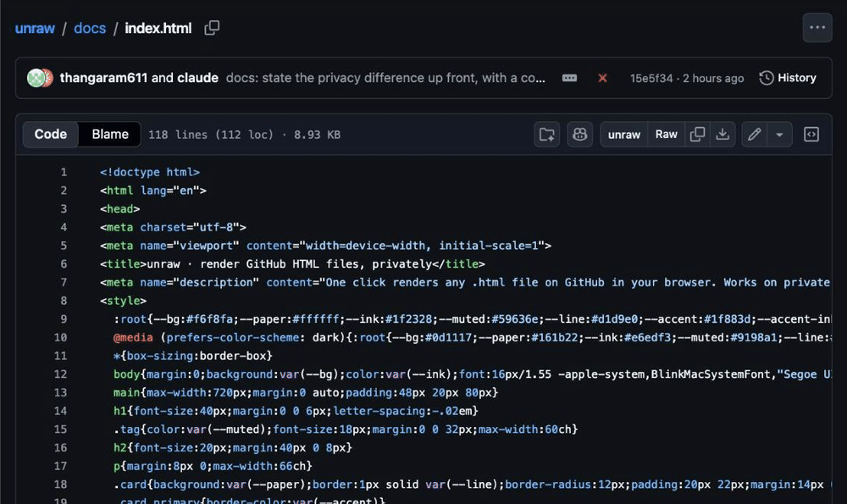Open the edit options dropdown arrow
847x504 pixels.
click(x=779, y=135)
